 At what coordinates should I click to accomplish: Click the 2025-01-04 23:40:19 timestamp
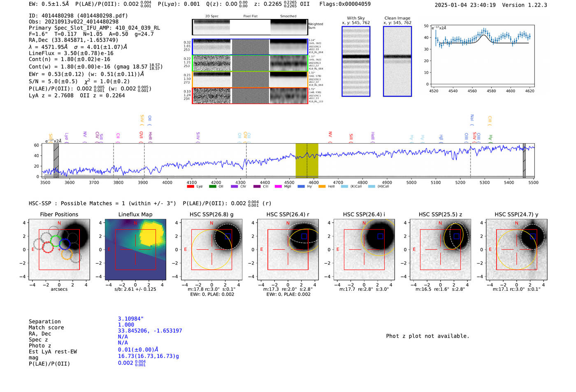click(x=465, y=5)
